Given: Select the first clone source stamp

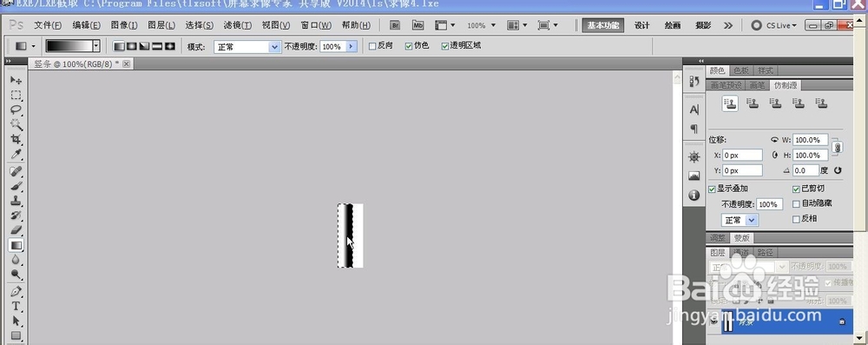Looking at the screenshot, I should (730, 103).
